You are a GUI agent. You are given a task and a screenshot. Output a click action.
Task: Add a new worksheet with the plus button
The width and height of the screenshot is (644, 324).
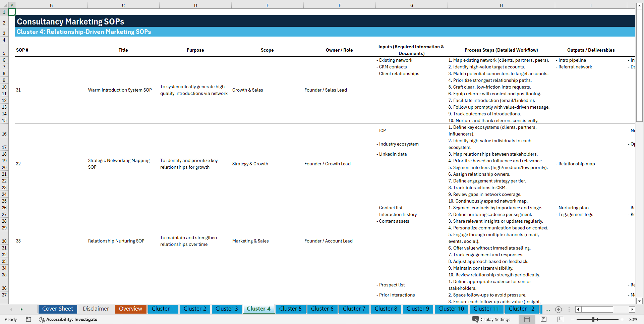click(559, 309)
